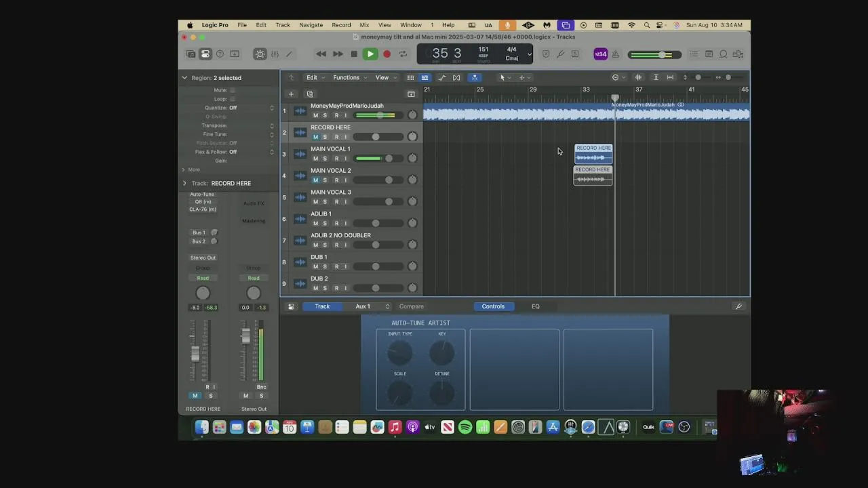
Task: Open the Navigate menu in menu bar
Action: [311, 25]
